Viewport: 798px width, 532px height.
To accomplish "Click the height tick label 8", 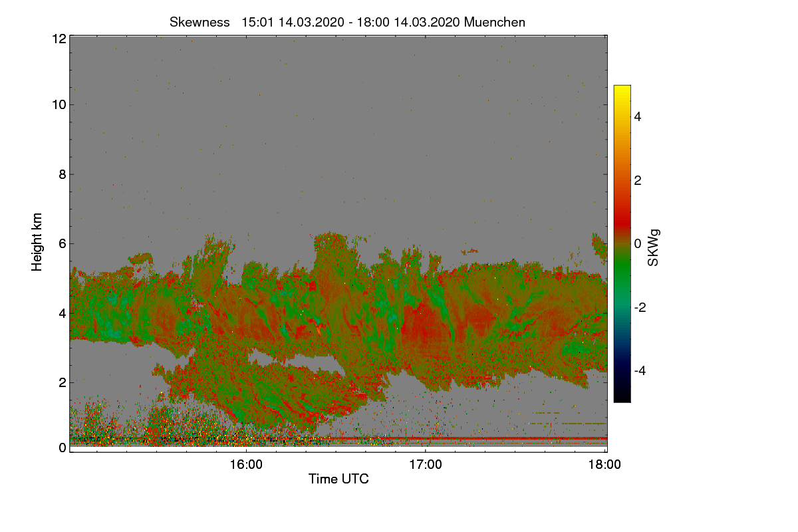I will point(61,174).
